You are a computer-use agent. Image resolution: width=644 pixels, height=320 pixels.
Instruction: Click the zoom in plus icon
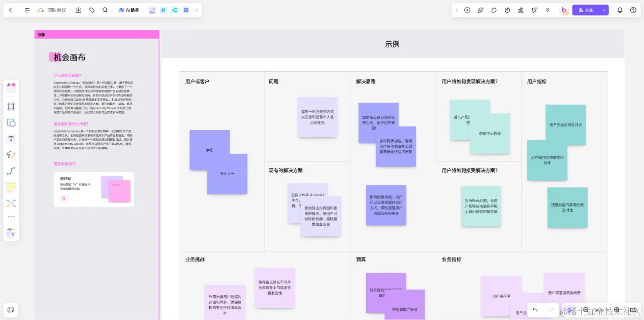617,310
